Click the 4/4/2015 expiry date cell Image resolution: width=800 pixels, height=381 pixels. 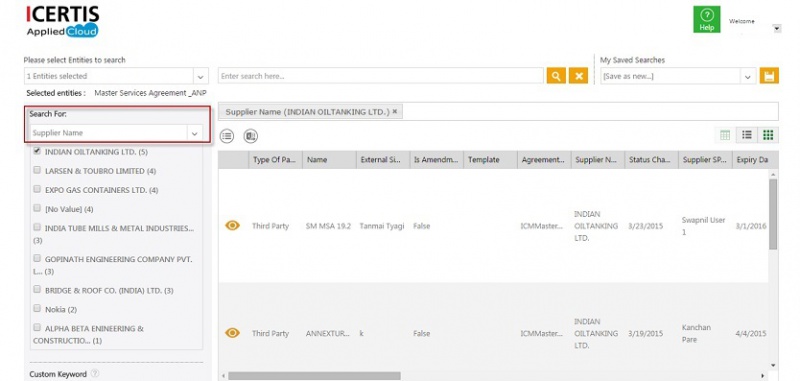(751, 334)
